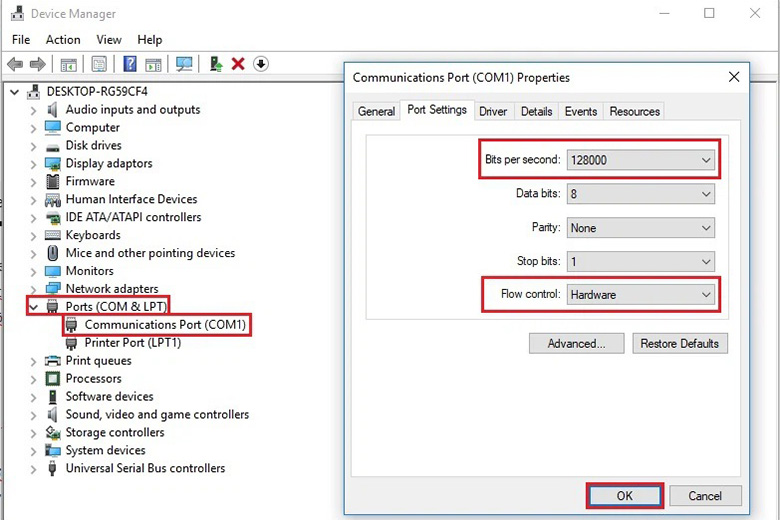Viewport: 780px width, 520px height.
Task: Click the Update driver toolbar icon
Action: (215, 64)
